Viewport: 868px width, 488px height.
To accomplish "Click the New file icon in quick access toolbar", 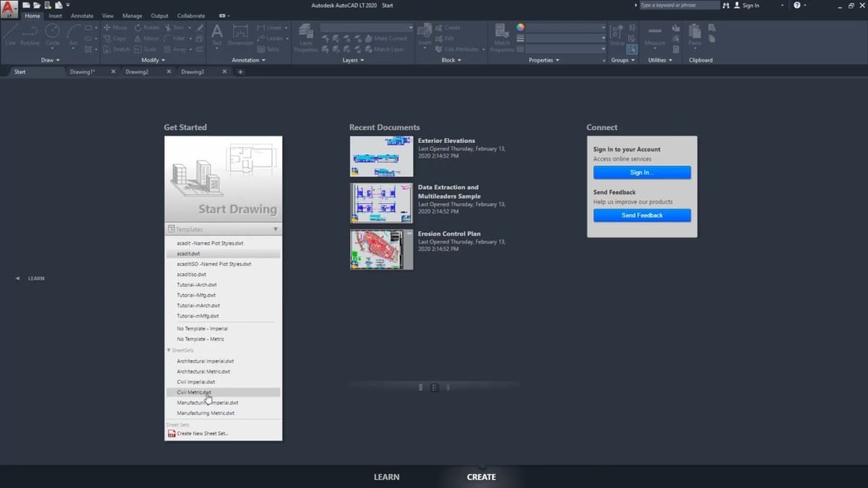I will pos(26,5).
